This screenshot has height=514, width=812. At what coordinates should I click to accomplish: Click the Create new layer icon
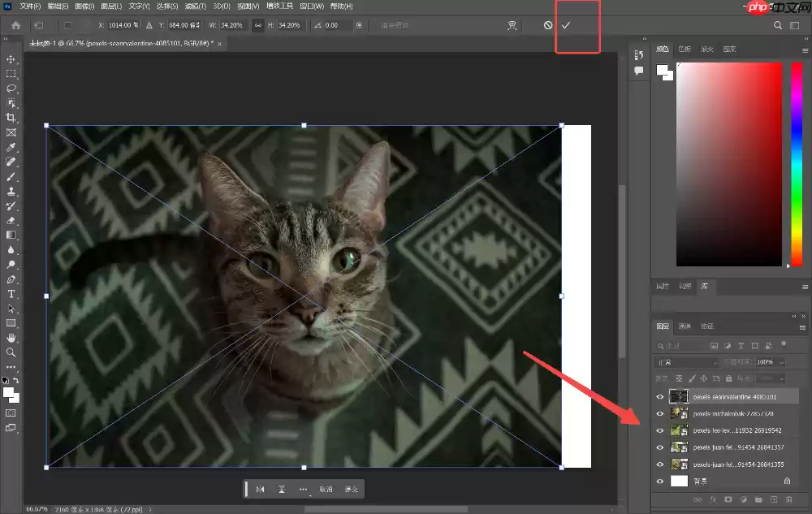[774, 499]
